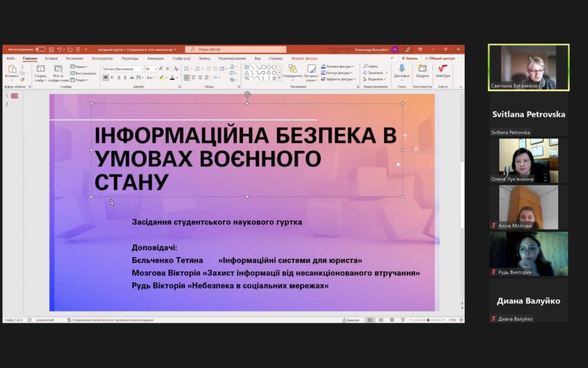Click the zoom slider handle
588x368 pixels.
(428, 320)
